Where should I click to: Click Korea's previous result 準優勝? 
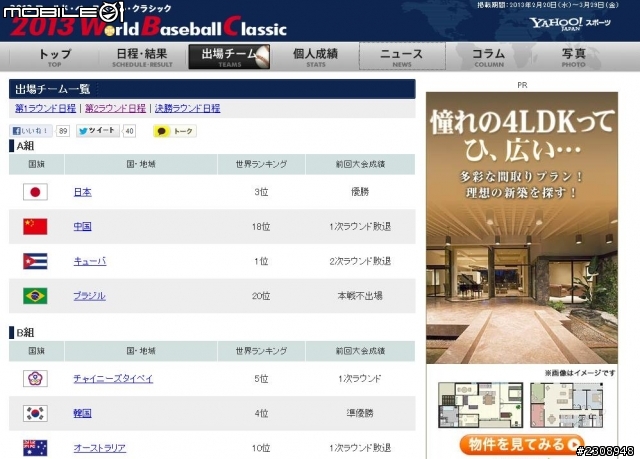(360, 413)
